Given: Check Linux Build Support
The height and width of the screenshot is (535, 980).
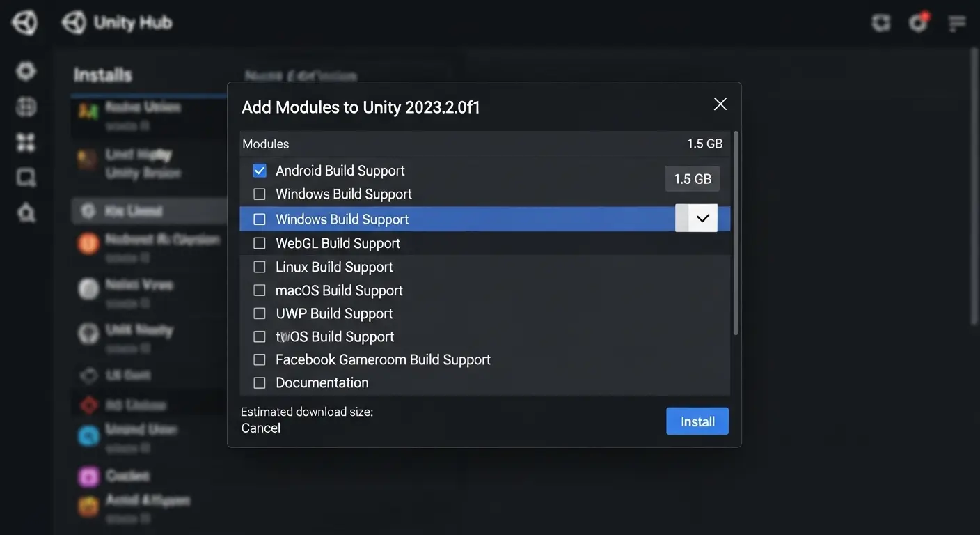Looking at the screenshot, I should (260, 266).
